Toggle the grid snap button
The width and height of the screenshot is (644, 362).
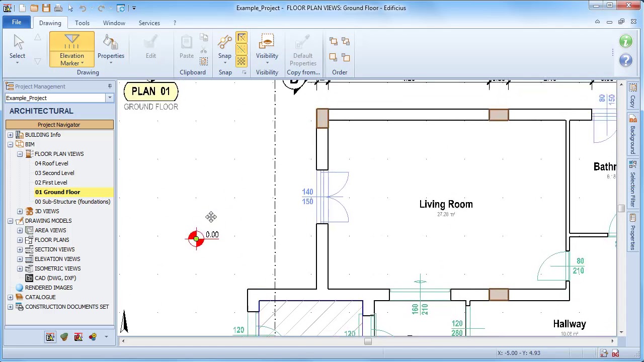click(242, 61)
